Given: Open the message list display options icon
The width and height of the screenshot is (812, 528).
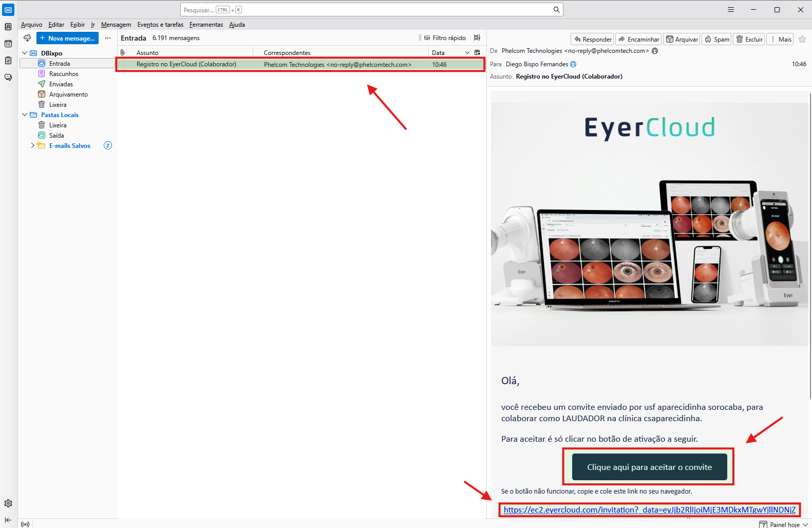Looking at the screenshot, I should [477, 37].
